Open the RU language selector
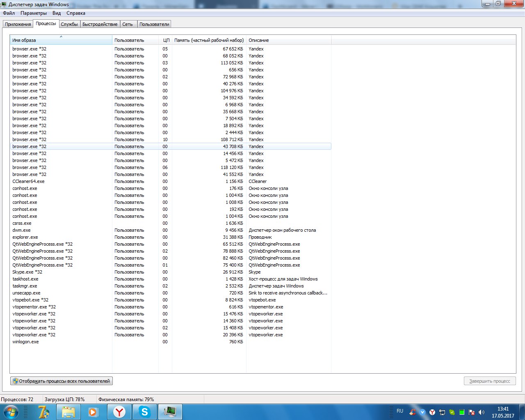The image size is (525, 420). click(400, 411)
